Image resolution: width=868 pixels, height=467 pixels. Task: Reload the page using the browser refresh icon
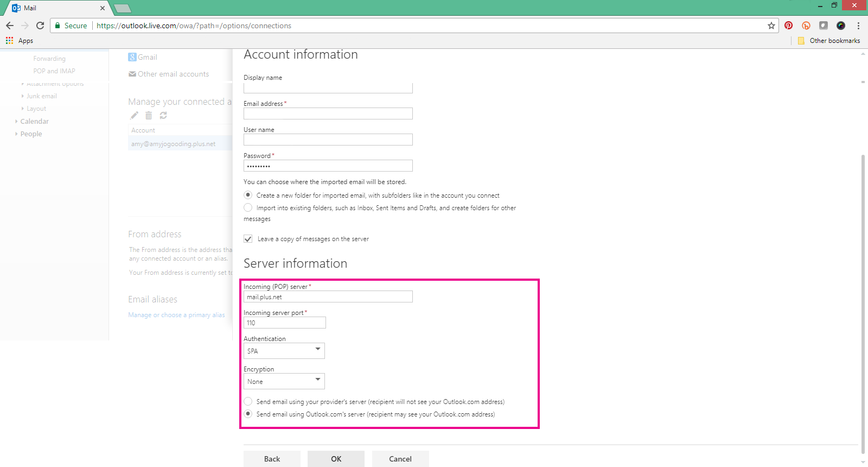pyautogui.click(x=40, y=26)
